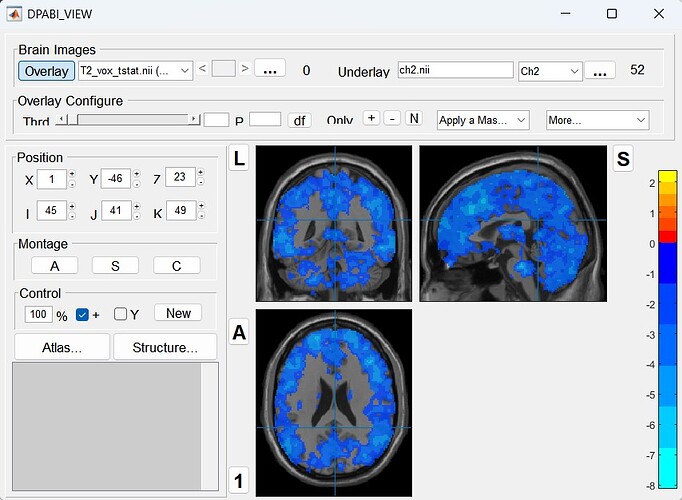Increase the I index with up stepper
The width and height of the screenshot is (682, 500).
point(72,206)
